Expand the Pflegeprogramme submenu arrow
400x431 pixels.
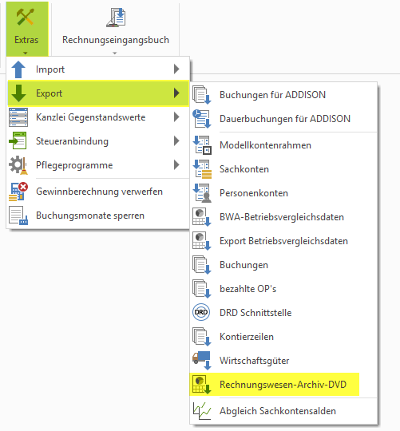coord(177,165)
